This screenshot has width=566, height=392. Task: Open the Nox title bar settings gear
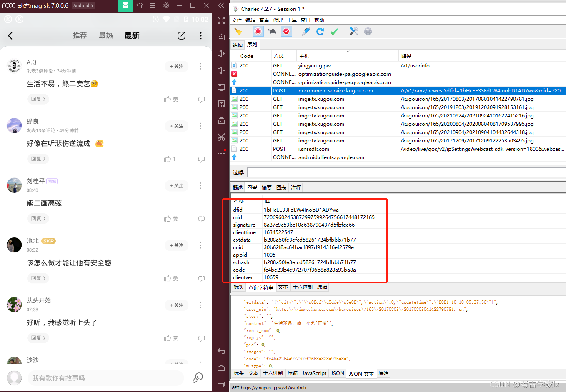[x=166, y=6]
